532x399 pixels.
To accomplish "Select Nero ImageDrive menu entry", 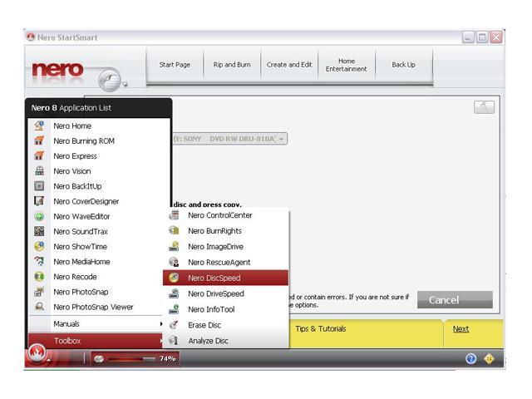I will tap(225, 246).
